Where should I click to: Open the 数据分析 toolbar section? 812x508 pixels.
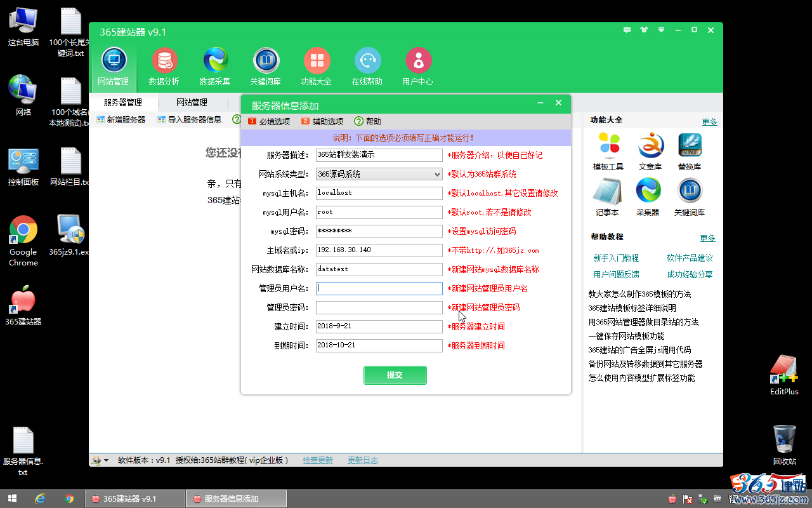(x=164, y=67)
